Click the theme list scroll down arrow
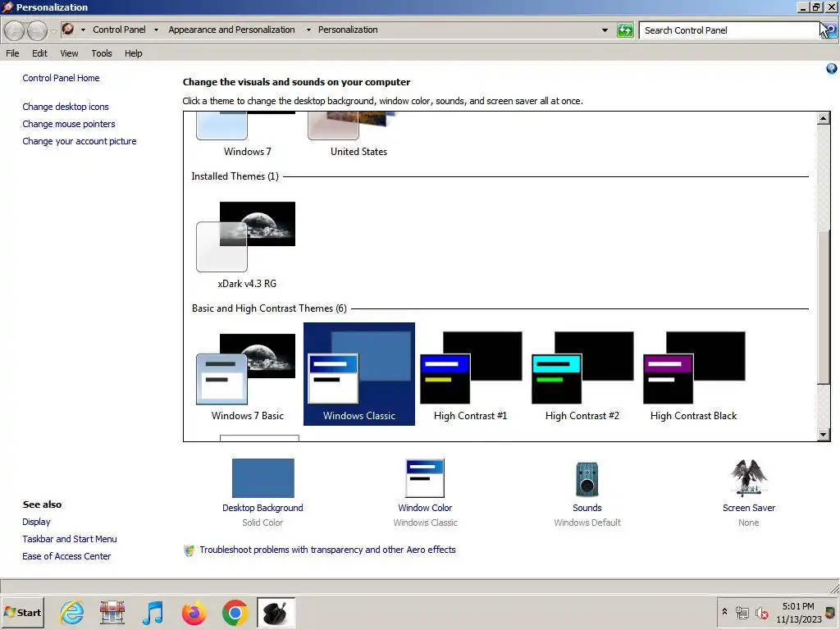840x630 pixels. pos(824,435)
